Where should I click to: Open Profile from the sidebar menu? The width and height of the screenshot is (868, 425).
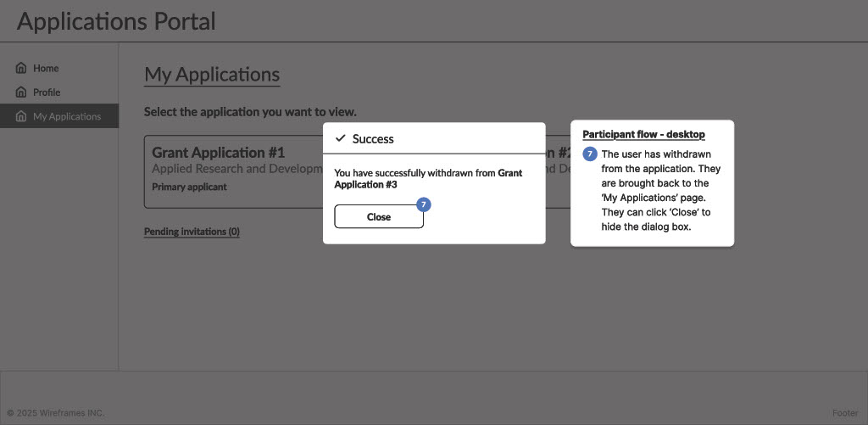(47, 92)
